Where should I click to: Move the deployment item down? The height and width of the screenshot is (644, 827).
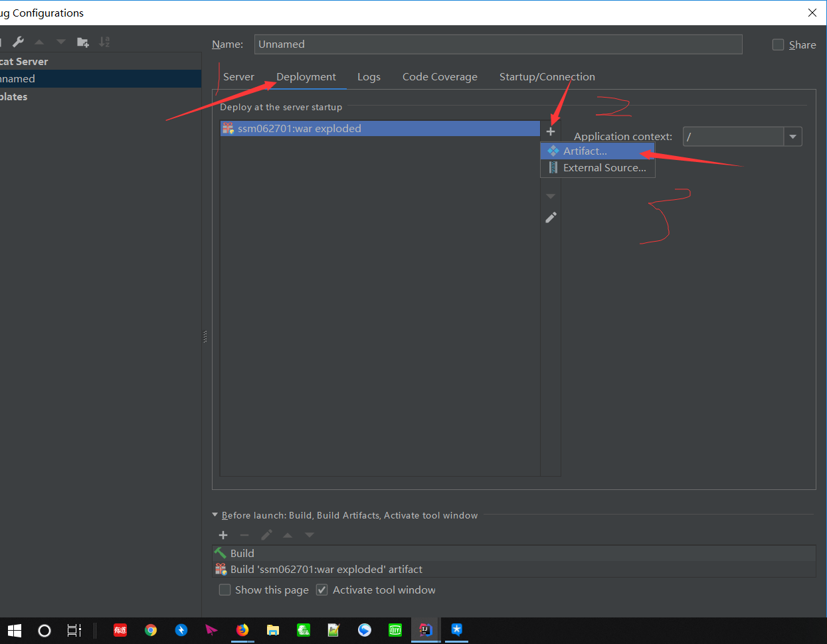551,197
